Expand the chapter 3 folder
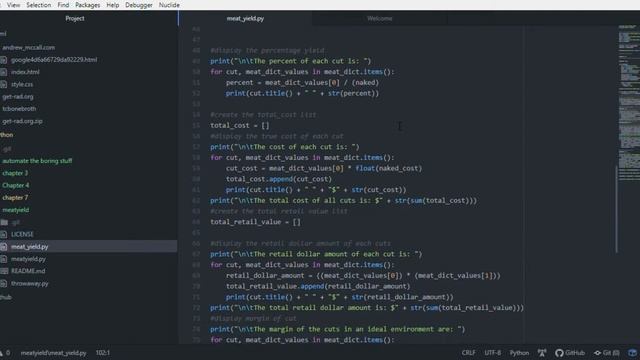The height and width of the screenshot is (360, 640). pyautogui.click(x=15, y=173)
